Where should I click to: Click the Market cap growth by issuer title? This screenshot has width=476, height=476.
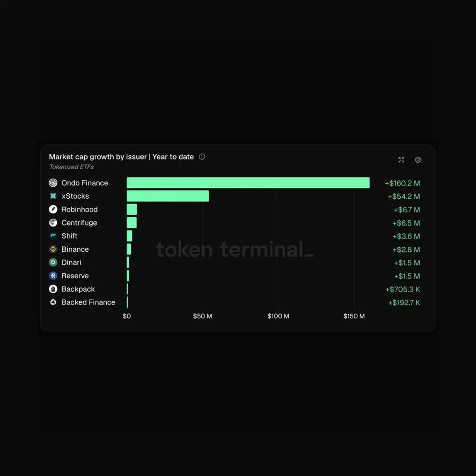[98, 157]
